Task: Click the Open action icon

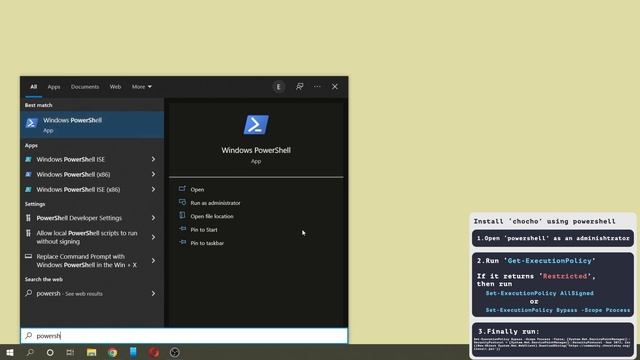Action: pyautogui.click(x=182, y=189)
